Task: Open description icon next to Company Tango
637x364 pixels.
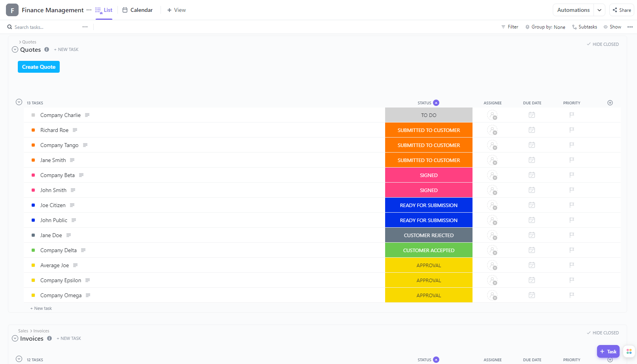Action: 85,145
